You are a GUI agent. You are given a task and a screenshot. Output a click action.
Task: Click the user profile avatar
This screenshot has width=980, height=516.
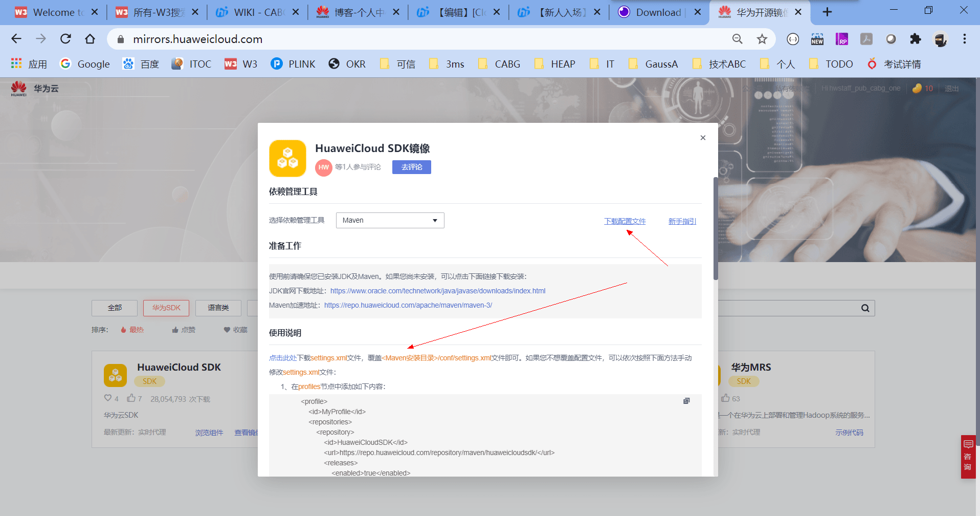[940, 39]
